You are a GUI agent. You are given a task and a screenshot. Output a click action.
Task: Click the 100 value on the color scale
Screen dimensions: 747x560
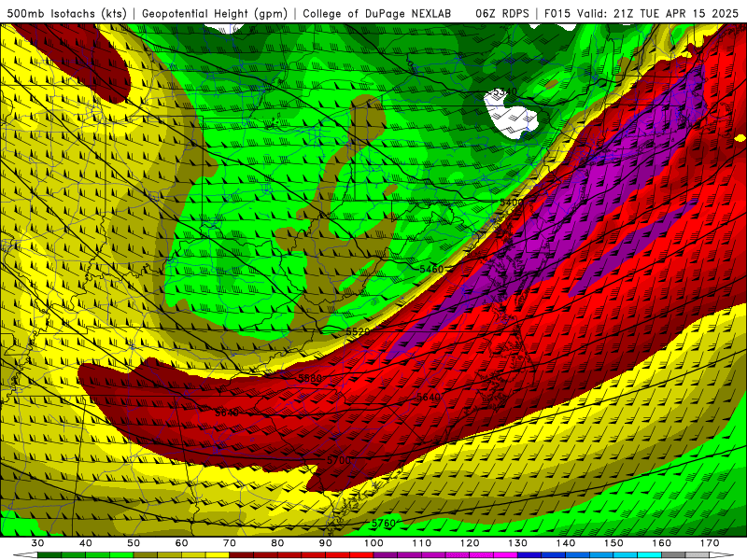(x=374, y=543)
